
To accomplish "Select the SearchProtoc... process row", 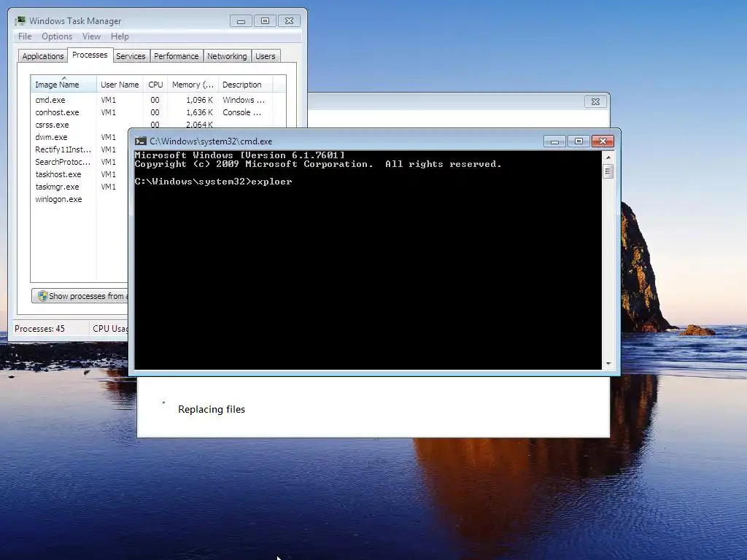I will pyautogui.click(x=80, y=162).
